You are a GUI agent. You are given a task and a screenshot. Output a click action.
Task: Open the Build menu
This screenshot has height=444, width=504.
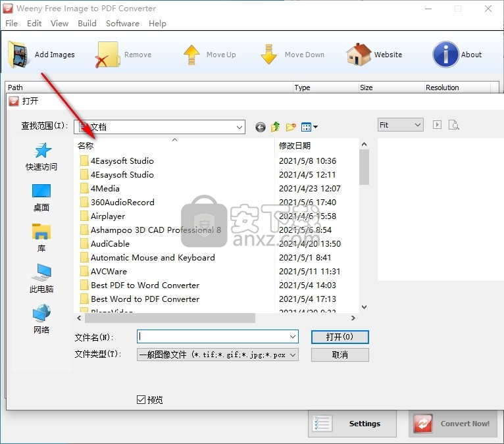click(87, 24)
